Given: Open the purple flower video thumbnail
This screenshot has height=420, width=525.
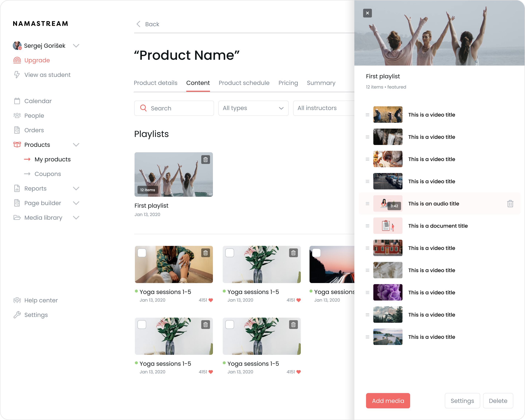Looking at the screenshot, I should pos(388,293).
